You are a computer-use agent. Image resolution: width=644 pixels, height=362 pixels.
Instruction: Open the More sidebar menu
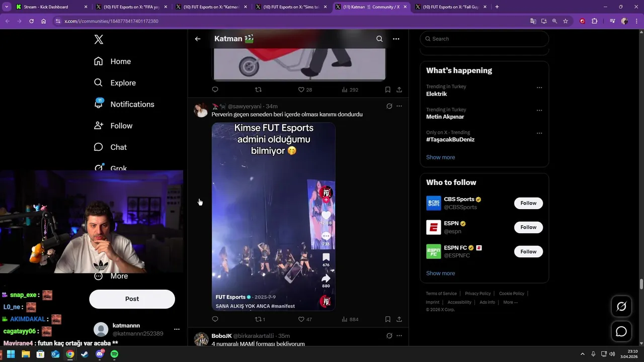112,276
